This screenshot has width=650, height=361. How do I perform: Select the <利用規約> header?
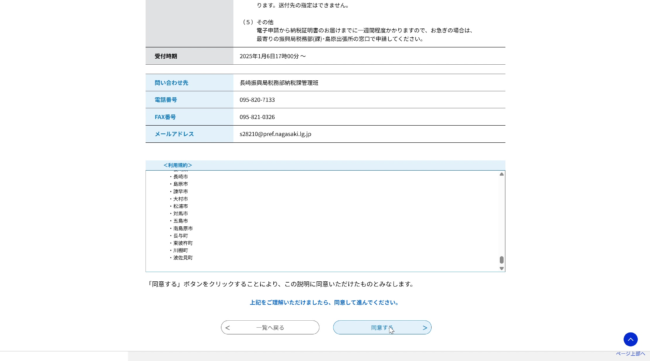177,165
